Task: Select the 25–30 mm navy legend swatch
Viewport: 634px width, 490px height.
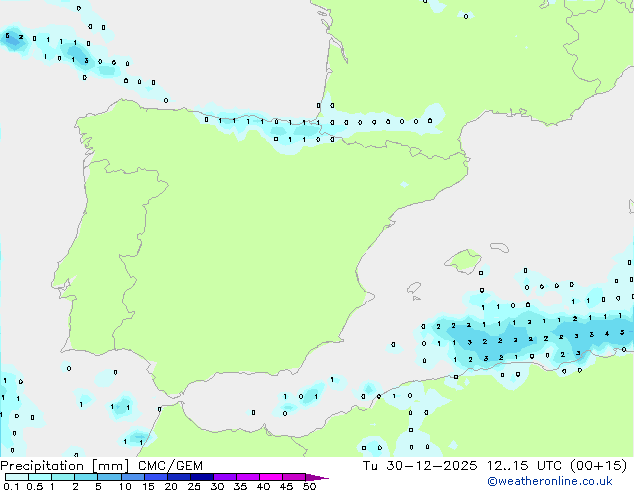Action: 202,477
